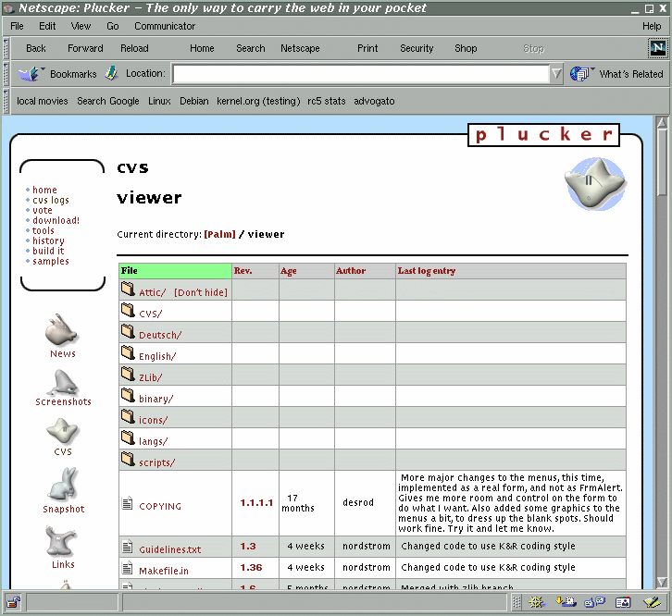Click the Plucker mascot logo image
The width and height of the screenshot is (672, 616).
point(596,184)
